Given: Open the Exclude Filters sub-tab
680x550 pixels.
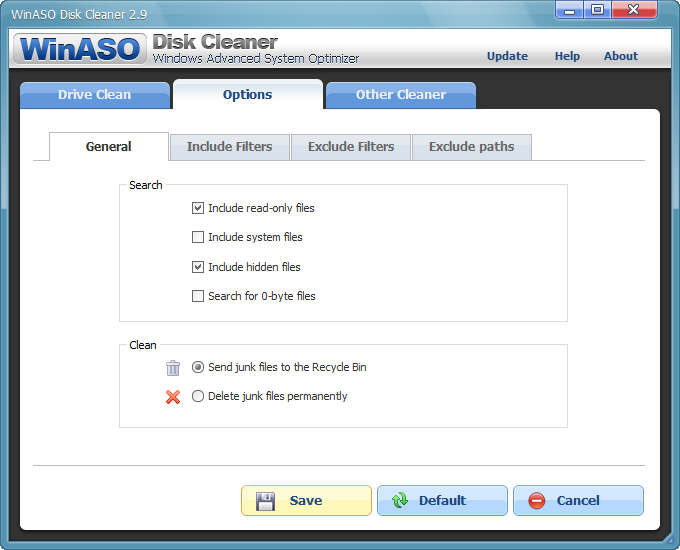Looking at the screenshot, I should (x=351, y=147).
